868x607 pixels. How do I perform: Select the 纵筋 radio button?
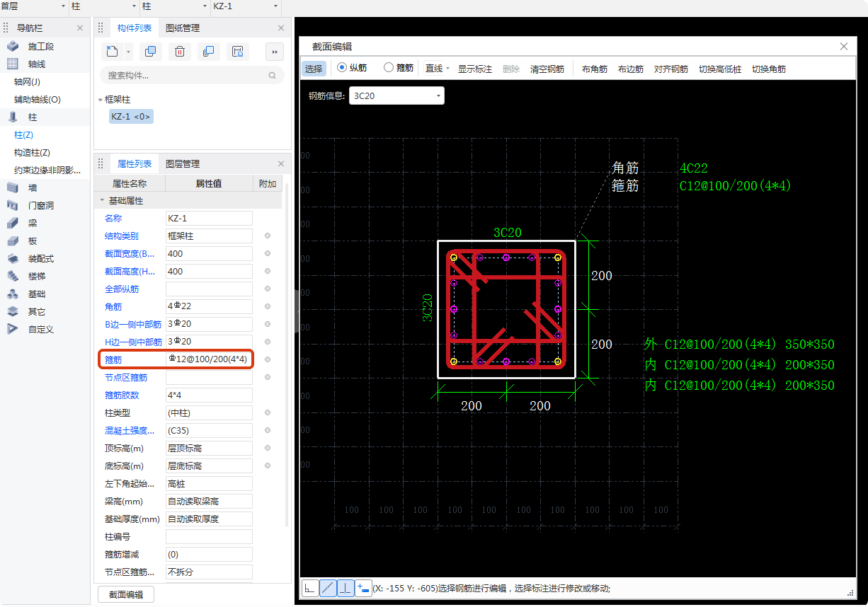coord(342,68)
